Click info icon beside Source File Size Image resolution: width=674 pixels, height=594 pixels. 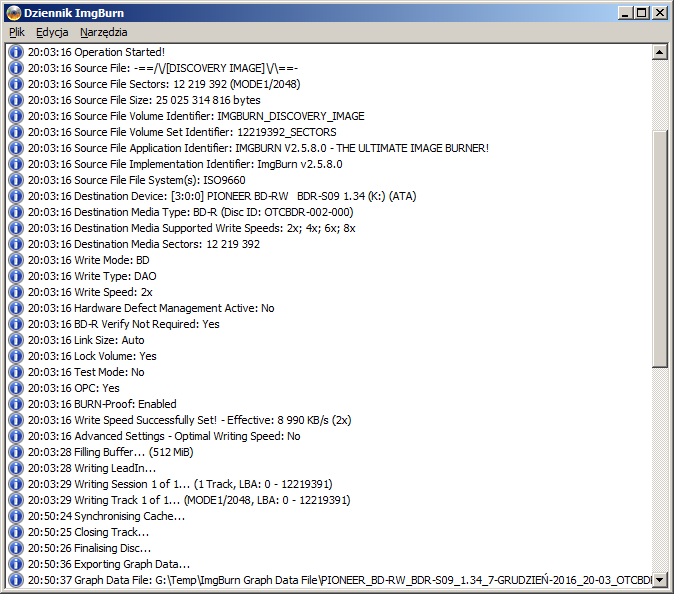15,100
